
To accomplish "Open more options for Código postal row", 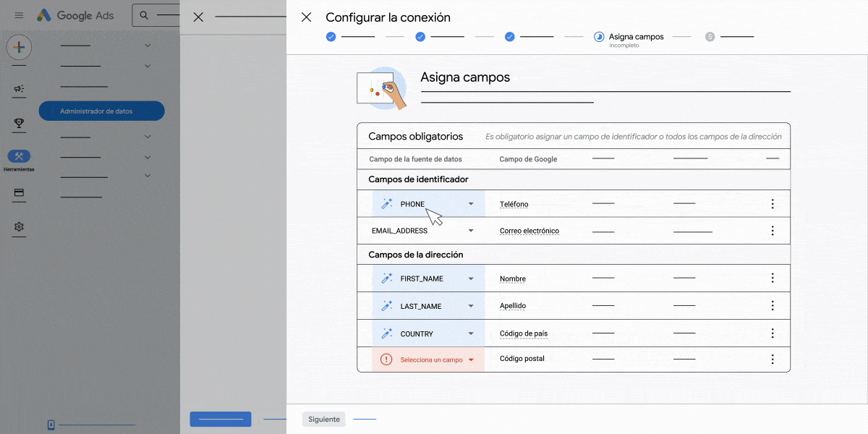I will point(773,359).
